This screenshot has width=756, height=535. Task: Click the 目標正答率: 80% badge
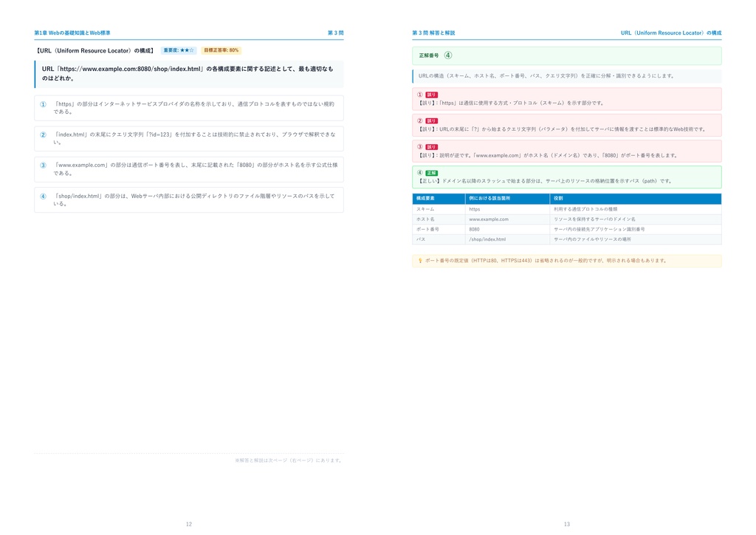[221, 50]
